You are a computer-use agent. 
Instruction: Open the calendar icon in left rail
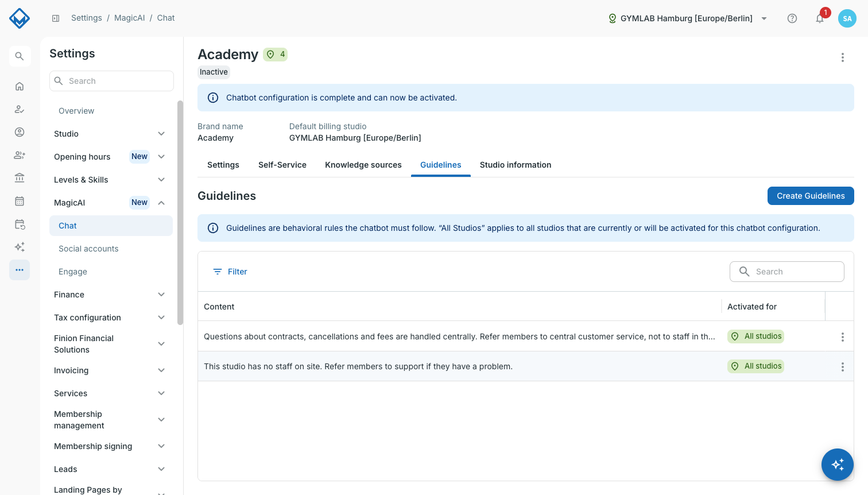pos(20,201)
